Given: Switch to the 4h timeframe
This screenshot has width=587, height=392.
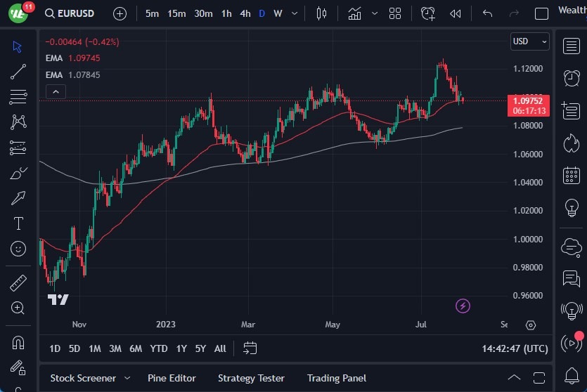Looking at the screenshot, I should (245, 13).
